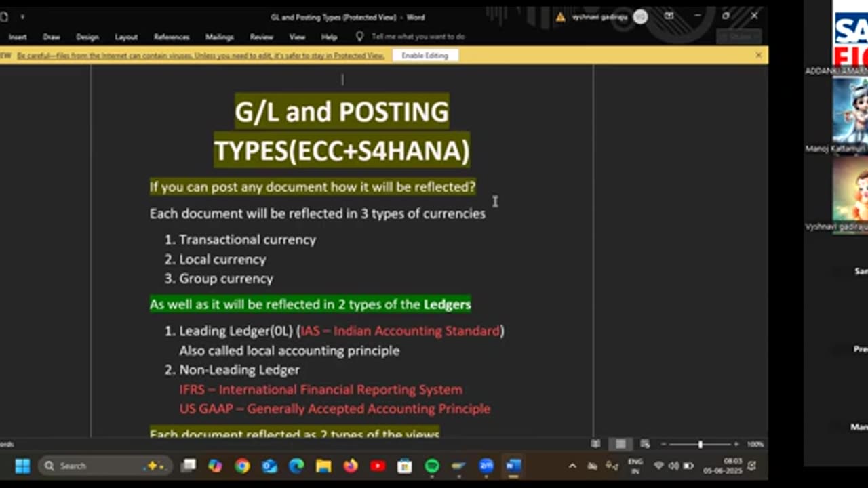Click 'Leading Ledger(0L)' text

coord(236,331)
